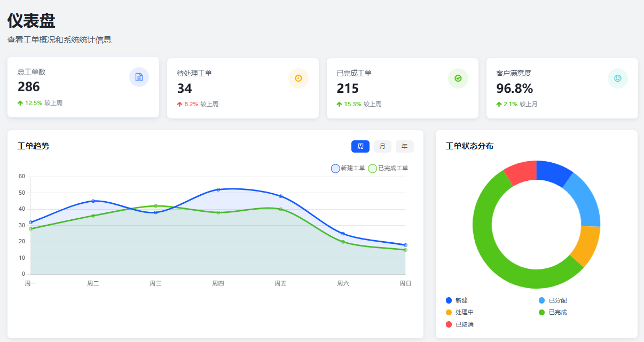Click green up arrow under 总工单数
The height and width of the screenshot is (342, 644).
pos(20,103)
